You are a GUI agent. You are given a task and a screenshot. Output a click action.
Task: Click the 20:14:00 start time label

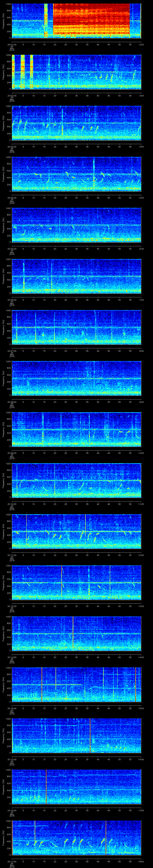pos(12,708)
